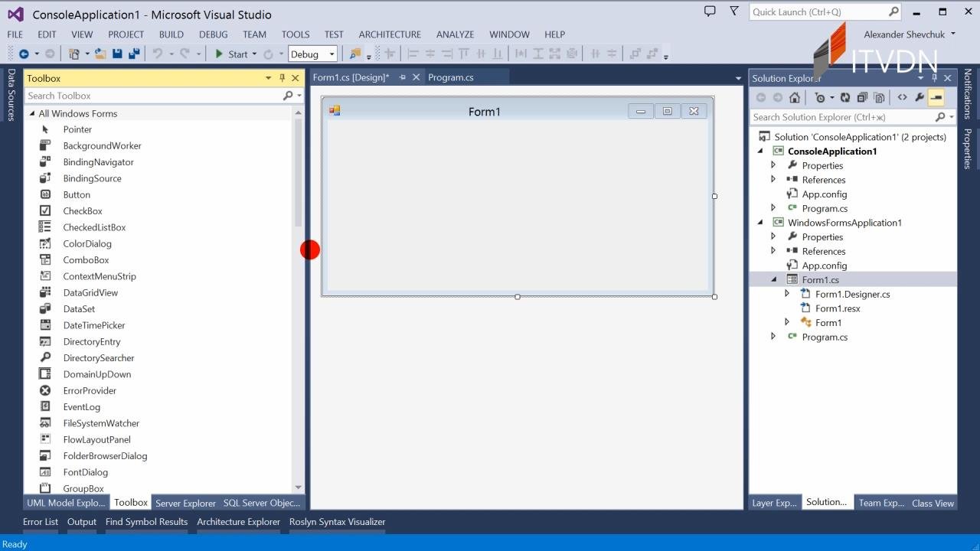
Task: Open Alexander Shevchuk account menu
Action: 910,34
